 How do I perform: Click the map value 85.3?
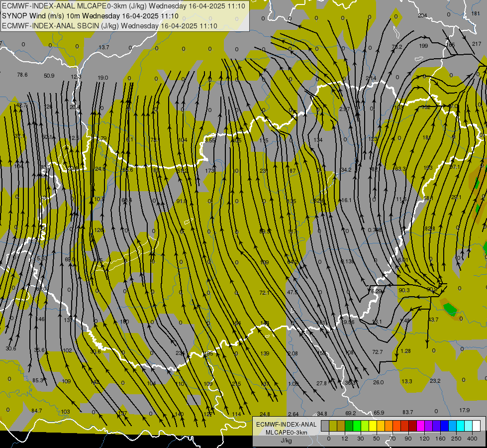pos(38,380)
